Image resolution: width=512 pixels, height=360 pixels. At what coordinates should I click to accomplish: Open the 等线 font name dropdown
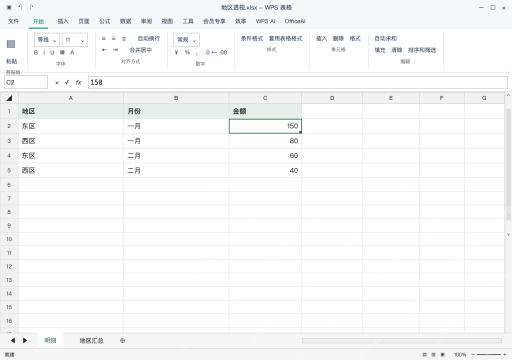tap(47, 40)
